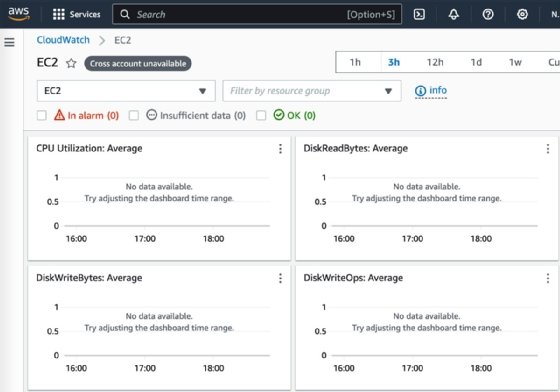Select the 3h time range
560x392 pixels.
(x=394, y=62)
